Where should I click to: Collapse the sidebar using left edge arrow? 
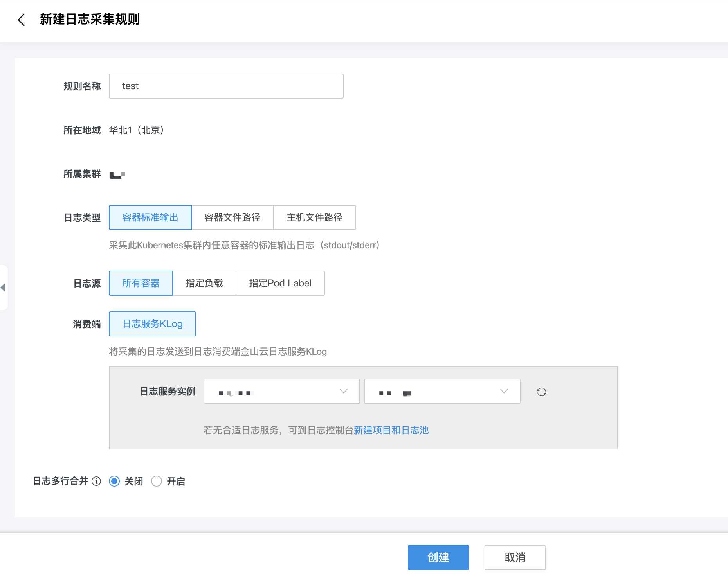point(3,287)
